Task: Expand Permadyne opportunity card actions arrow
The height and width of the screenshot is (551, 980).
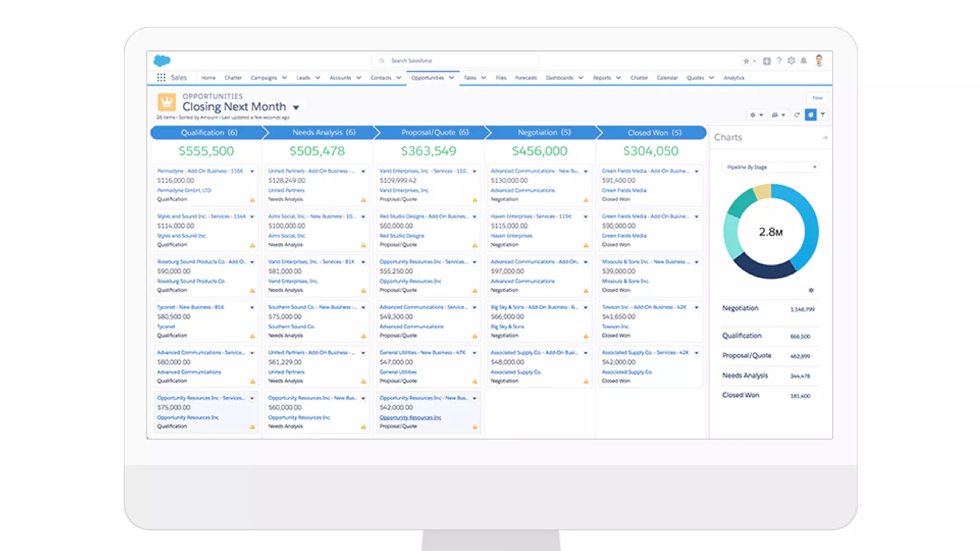Action: point(252,171)
